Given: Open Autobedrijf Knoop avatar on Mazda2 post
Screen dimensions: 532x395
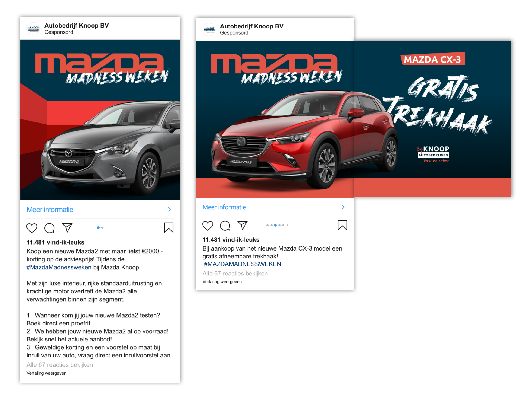Looking at the screenshot, I should (x=33, y=29).
